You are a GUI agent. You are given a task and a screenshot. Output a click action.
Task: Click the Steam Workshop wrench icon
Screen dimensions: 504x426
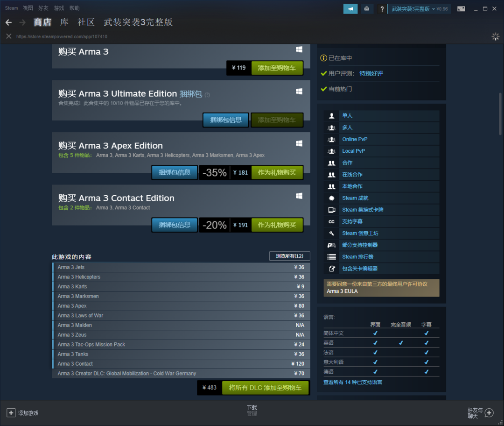coord(331,233)
